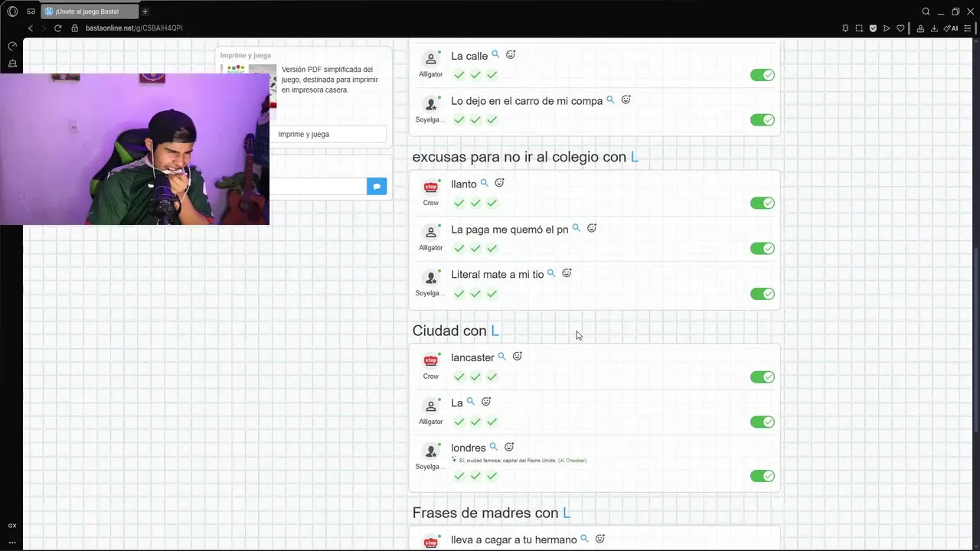Add reaction to 'La paga me quemó el pn'
Image resolution: width=980 pixels, height=551 pixels.
(x=592, y=228)
